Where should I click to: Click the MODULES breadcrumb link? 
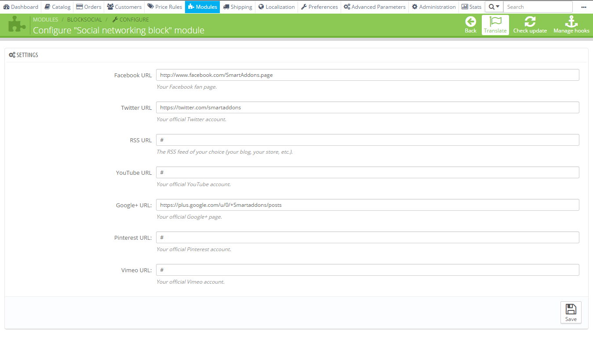pos(46,19)
